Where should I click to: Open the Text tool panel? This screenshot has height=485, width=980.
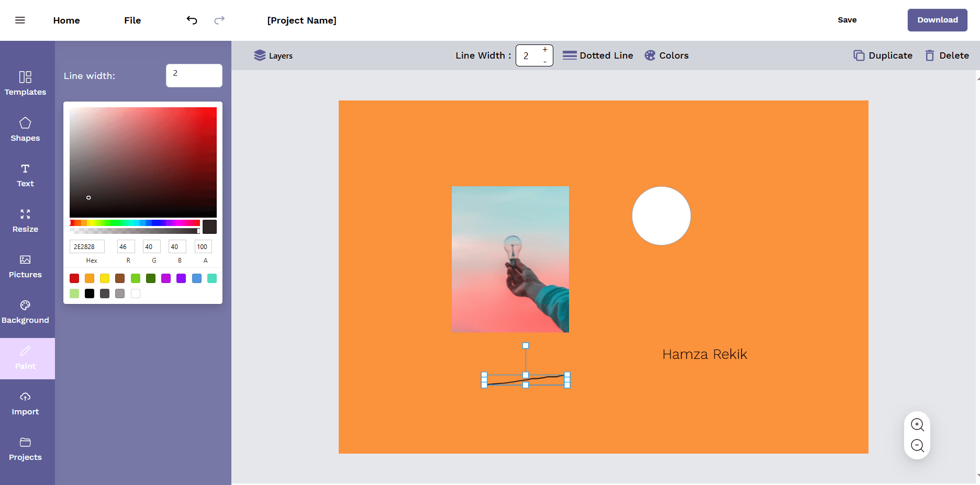[x=25, y=175]
